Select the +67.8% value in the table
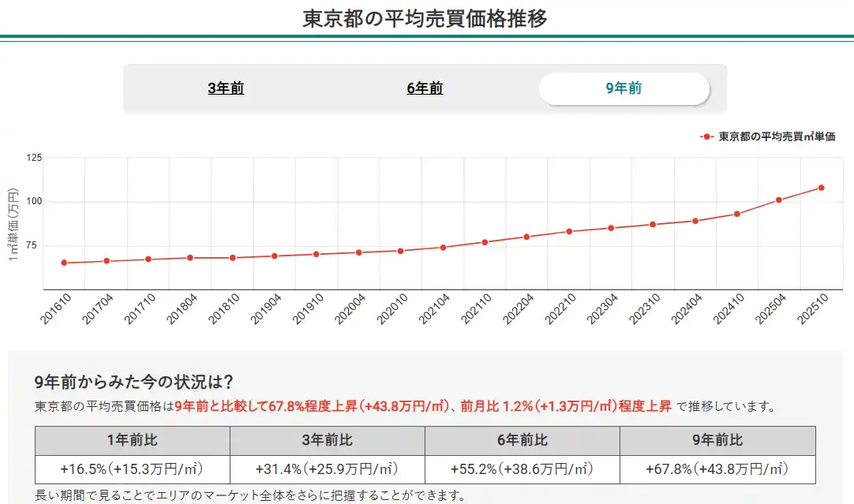 point(717,469)
